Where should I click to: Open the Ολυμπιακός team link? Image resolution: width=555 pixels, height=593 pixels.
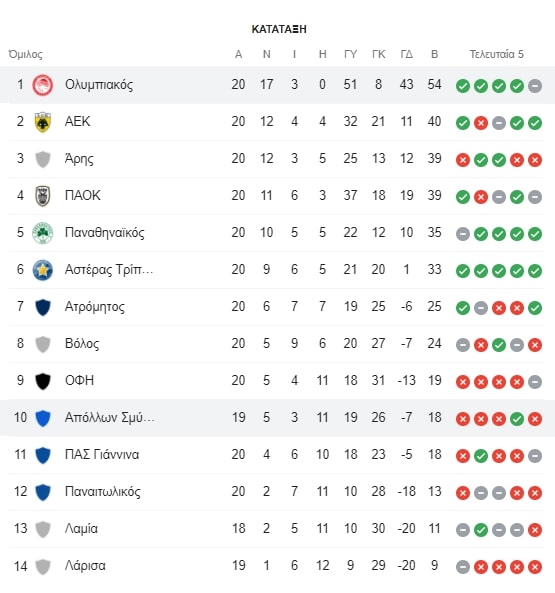(99, 85)
